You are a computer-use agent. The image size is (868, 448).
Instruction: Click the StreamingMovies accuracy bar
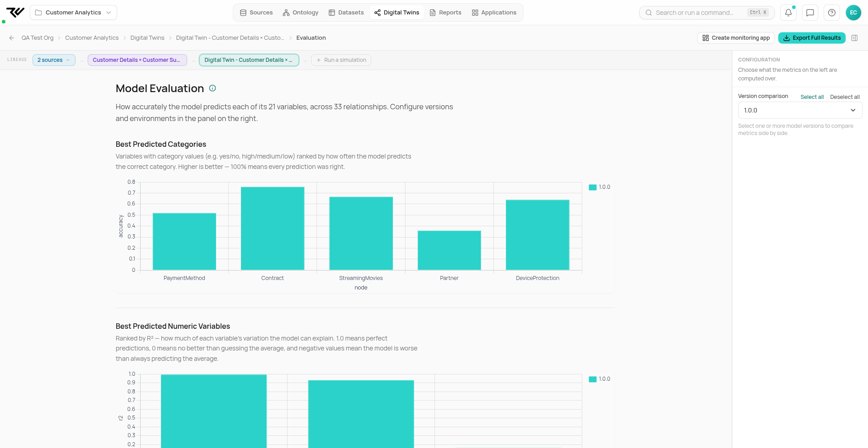pyautogui.click(x=361, y=233)
